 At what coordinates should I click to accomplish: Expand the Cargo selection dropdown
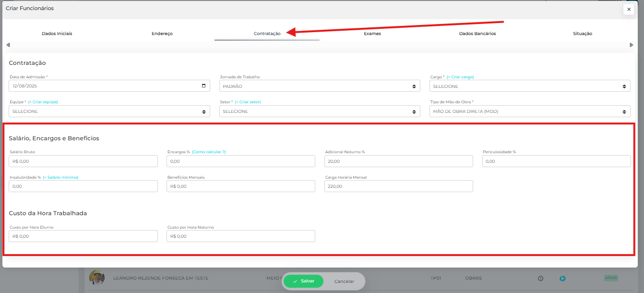click(530, 86)
